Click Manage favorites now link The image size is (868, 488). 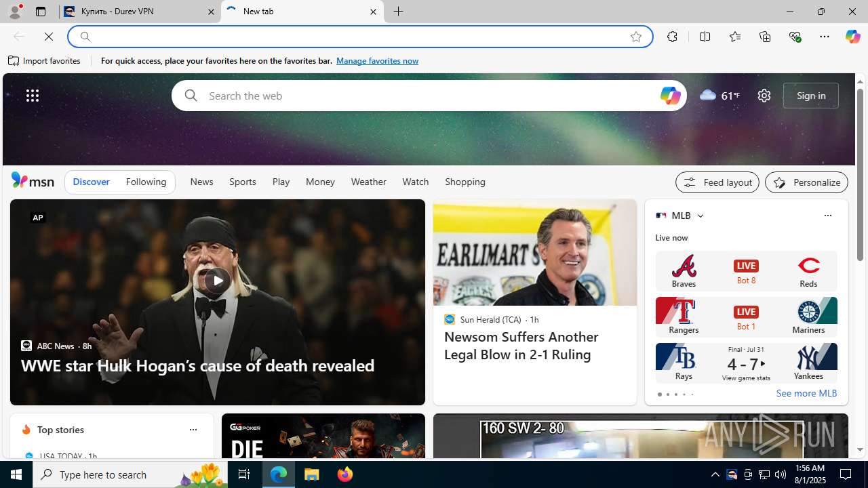377,61
